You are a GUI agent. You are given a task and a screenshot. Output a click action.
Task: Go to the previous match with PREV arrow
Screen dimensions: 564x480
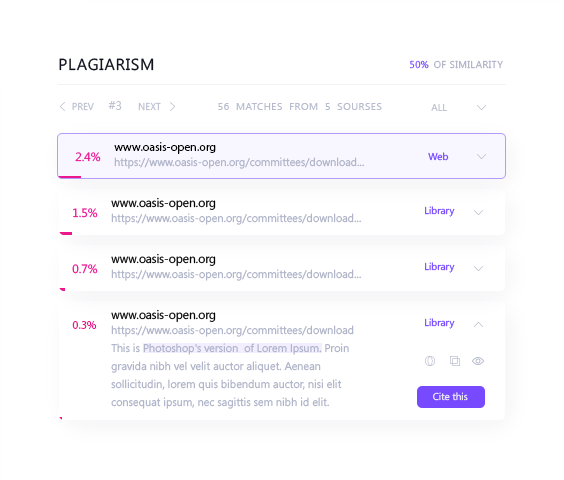pyautogui.click(x=77, y=107)
